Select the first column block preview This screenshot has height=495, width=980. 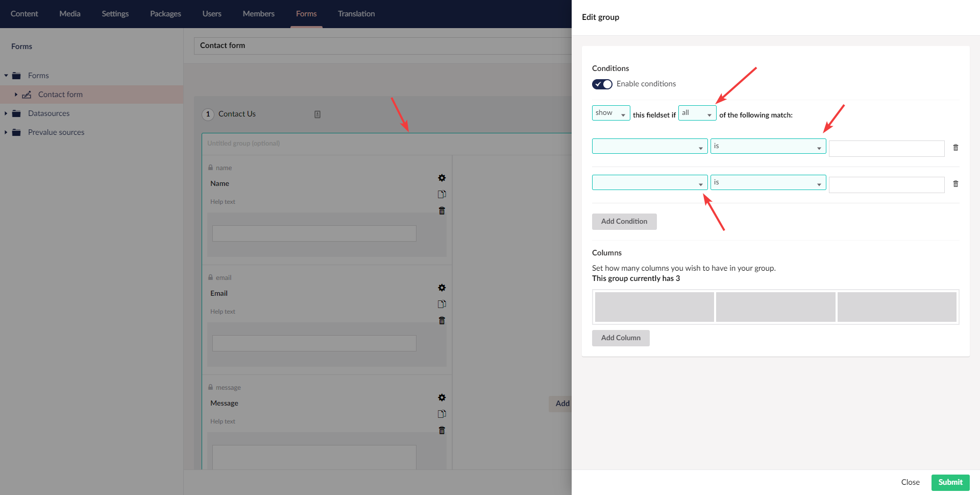654,307
